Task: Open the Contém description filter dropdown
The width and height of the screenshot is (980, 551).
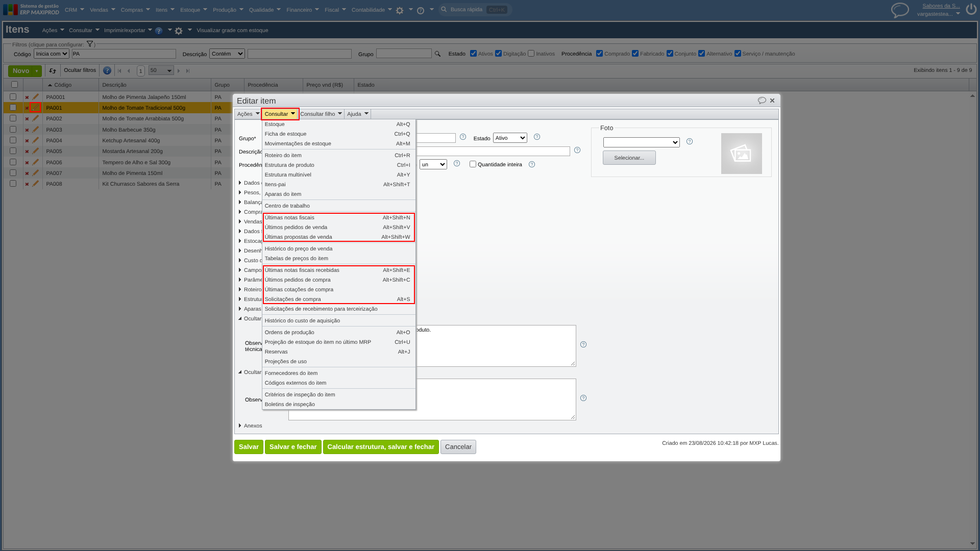Action: point(227,54)
